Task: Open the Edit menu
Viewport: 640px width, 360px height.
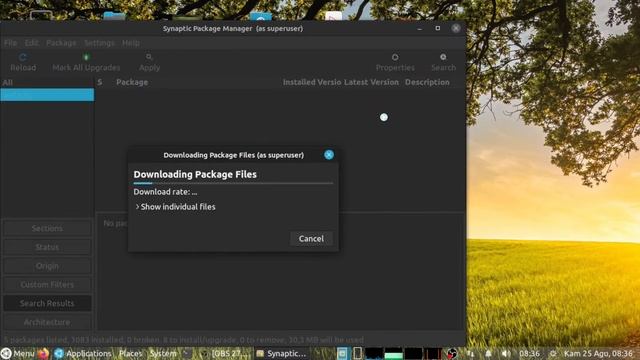Action: (x=31, y=43)
